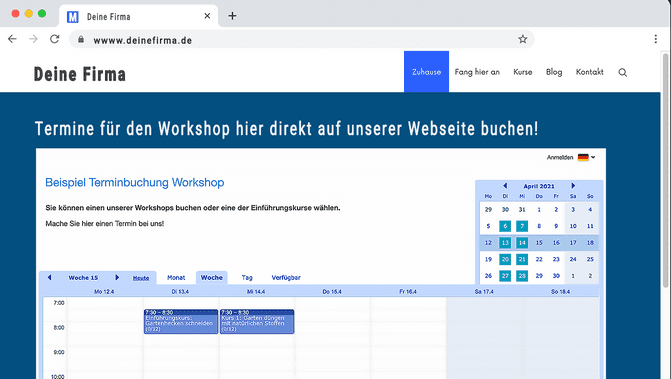The width and height of the screenshot is (671, 379).
Task: Open the browser three-dot menu
Action: coord(656,39)
